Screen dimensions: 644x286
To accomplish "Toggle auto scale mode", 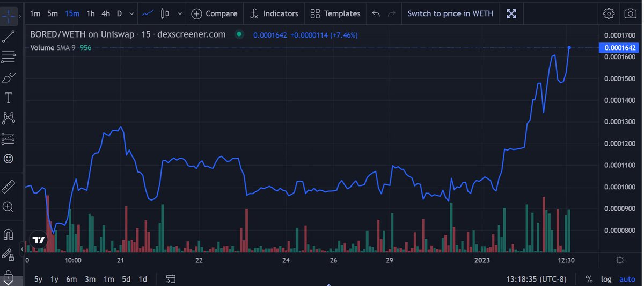I will (x=627, y=279).
